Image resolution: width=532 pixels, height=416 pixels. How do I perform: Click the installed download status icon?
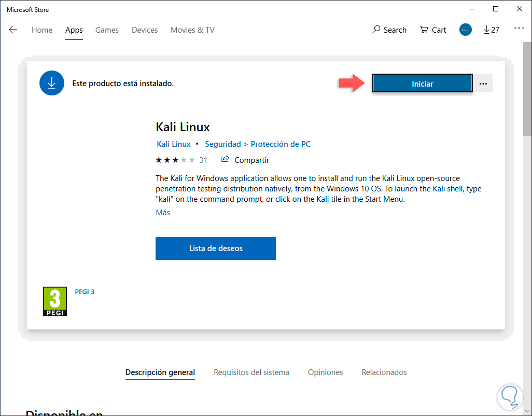(x=52, y=83)
